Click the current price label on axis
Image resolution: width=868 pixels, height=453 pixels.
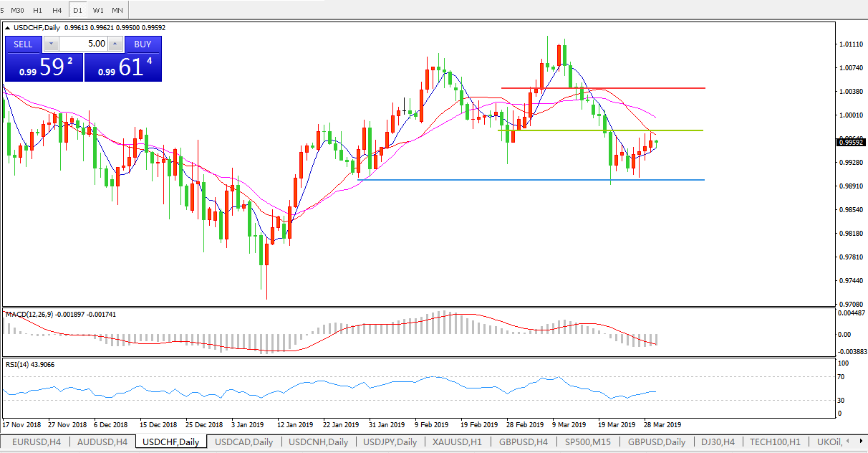850,142
